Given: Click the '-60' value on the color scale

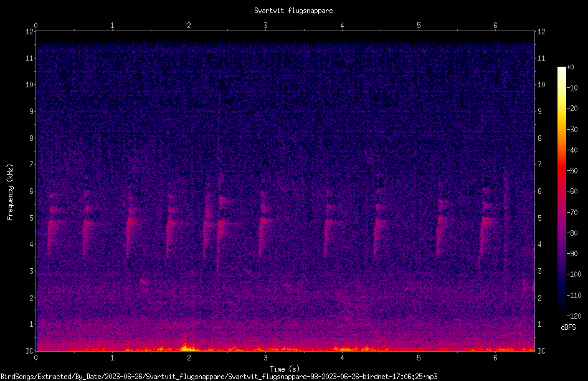Looking at the screenshot, I should point(572,191).
